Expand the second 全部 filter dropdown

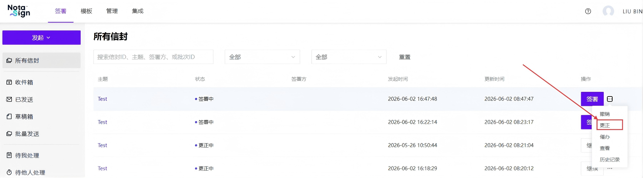point(349,57)
